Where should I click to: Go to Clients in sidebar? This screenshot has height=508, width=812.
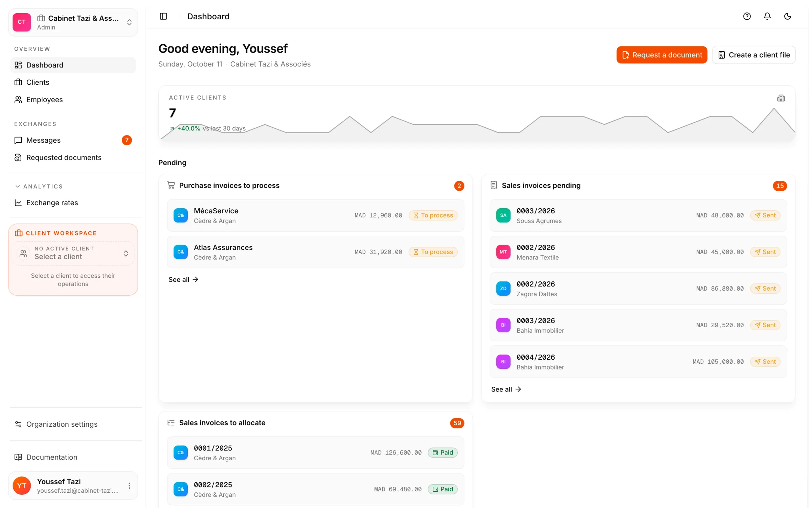tap(73, 82)
